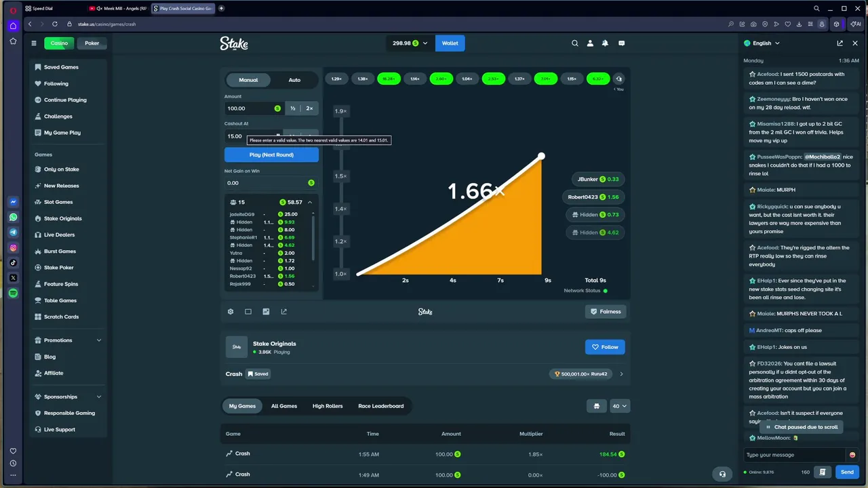Open the 18.28× past result pill

pos(389,79)
